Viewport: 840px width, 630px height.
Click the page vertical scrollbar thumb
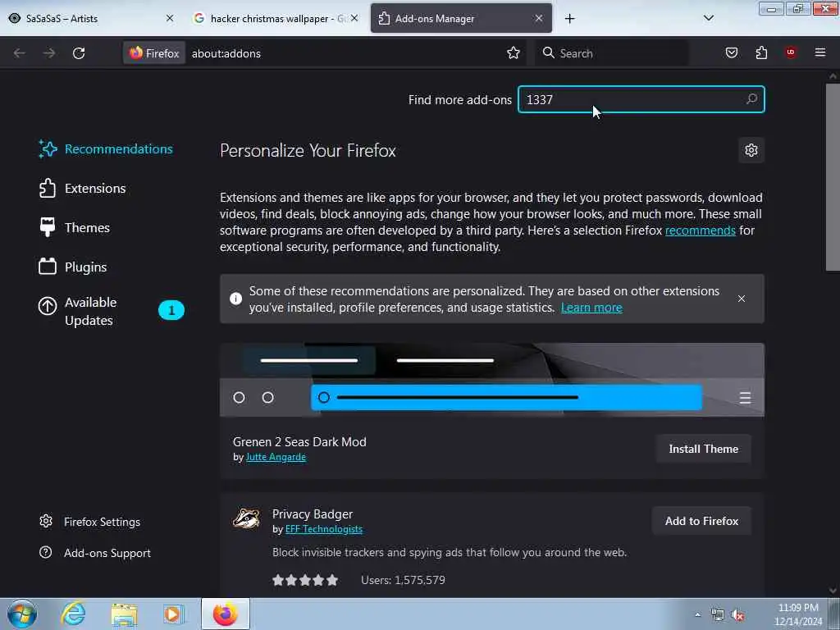(x=833, y=178)
